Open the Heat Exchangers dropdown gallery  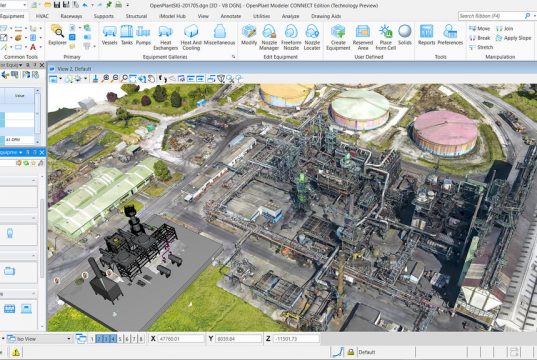(x=165, y=38)
